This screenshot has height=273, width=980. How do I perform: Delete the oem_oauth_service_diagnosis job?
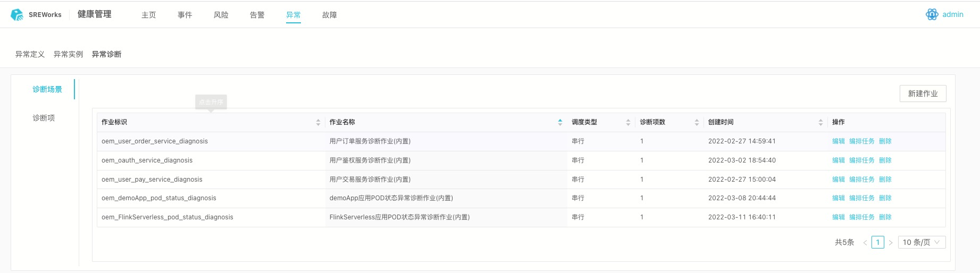click(x=885, y=160)
